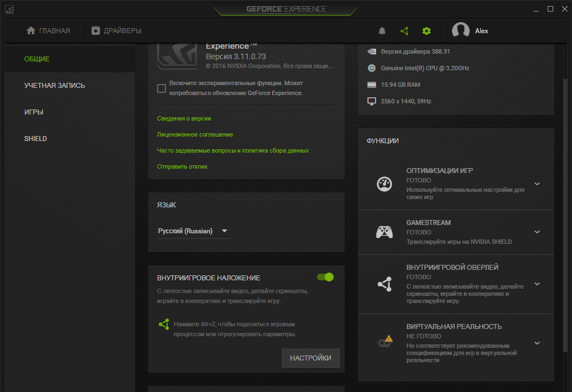
Task: Expand the ОПТИМИЗАЦИИ ИГР section chevron
Action: (537, 184)
